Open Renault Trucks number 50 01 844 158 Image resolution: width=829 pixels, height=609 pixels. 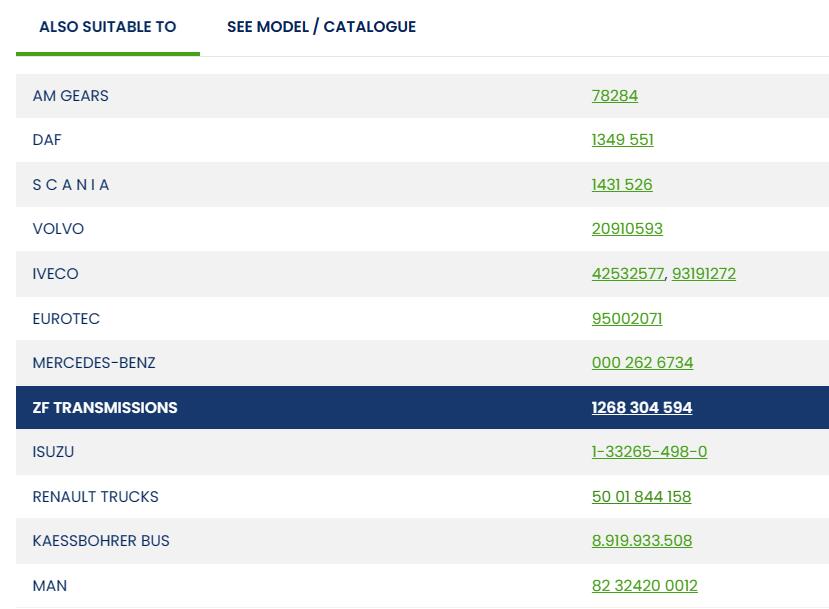641,497
